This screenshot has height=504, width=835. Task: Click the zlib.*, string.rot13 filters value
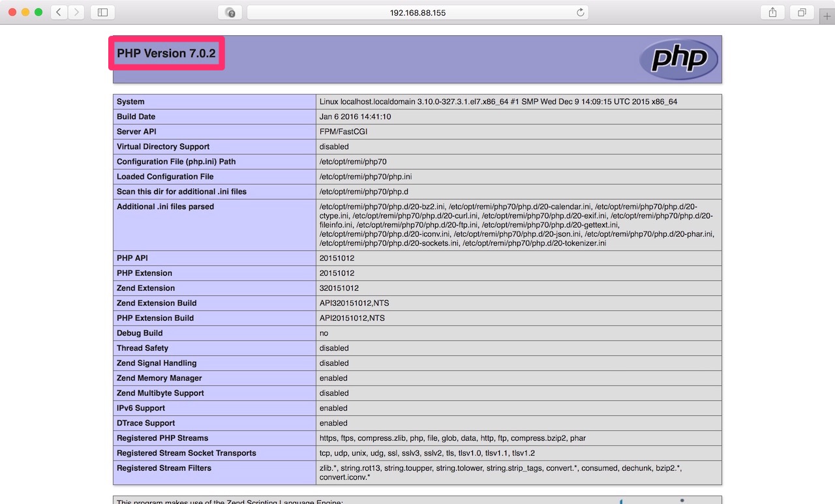[x=501, y=473]
